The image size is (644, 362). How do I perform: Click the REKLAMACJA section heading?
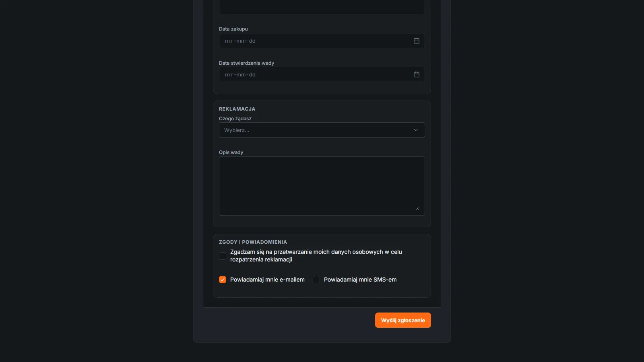pos(237,109)
